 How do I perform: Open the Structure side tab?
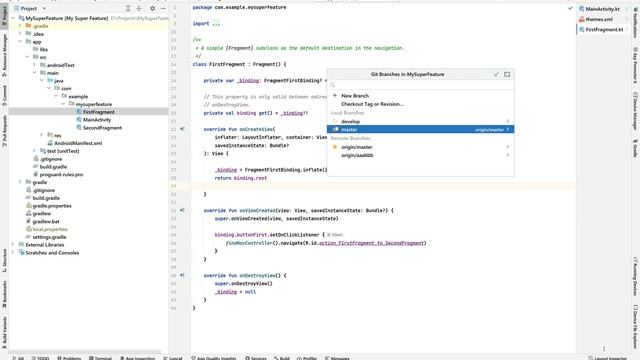point(4,260)
